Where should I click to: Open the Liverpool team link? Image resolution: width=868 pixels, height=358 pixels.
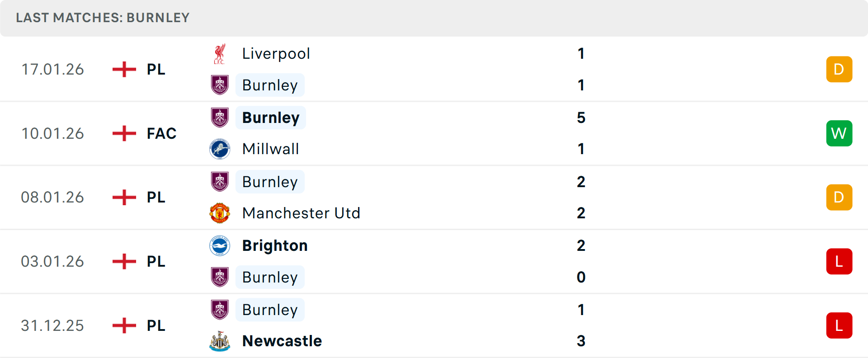click(276, 54)
